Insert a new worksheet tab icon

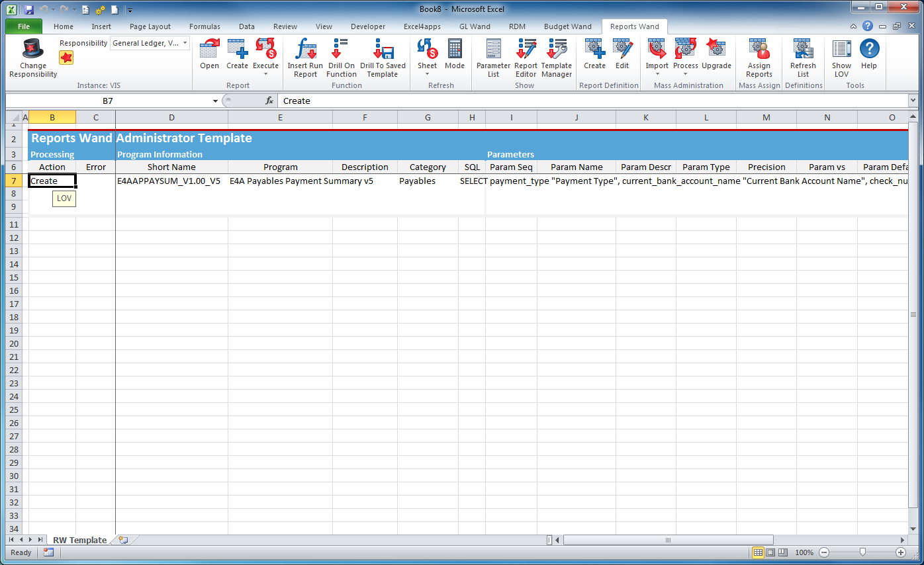click(123, 540)
